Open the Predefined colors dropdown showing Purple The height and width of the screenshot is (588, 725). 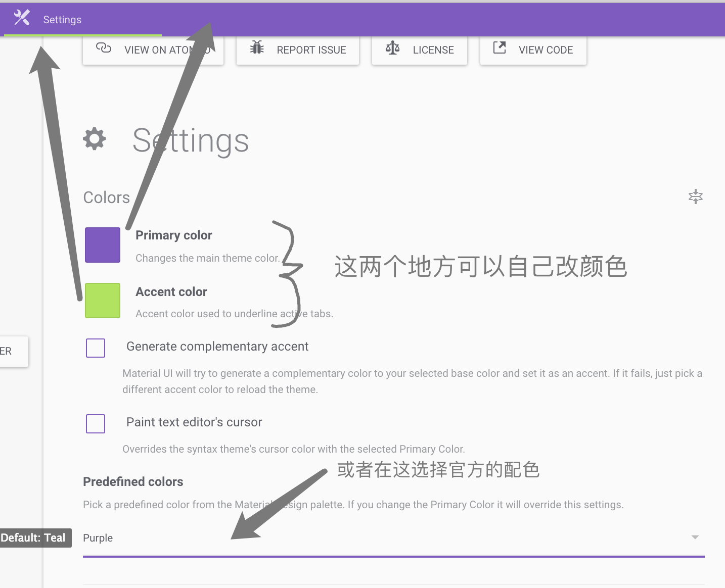(x=384, y=538)
